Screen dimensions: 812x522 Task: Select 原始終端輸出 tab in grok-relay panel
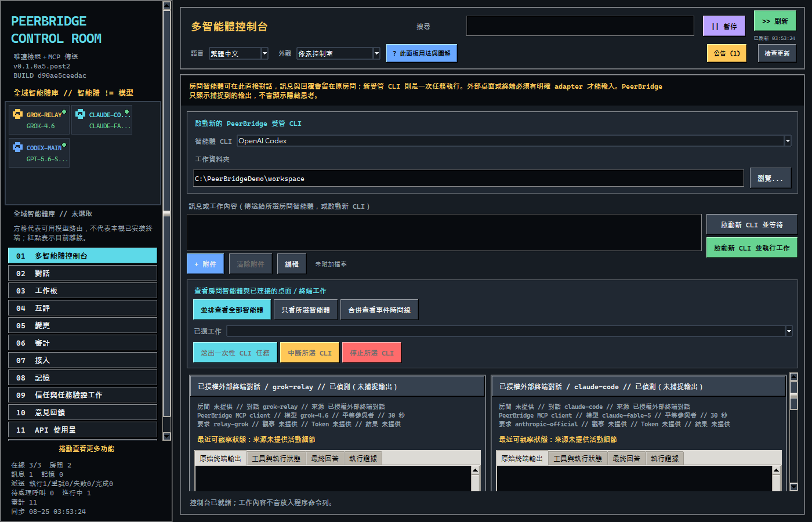(220, 458)
